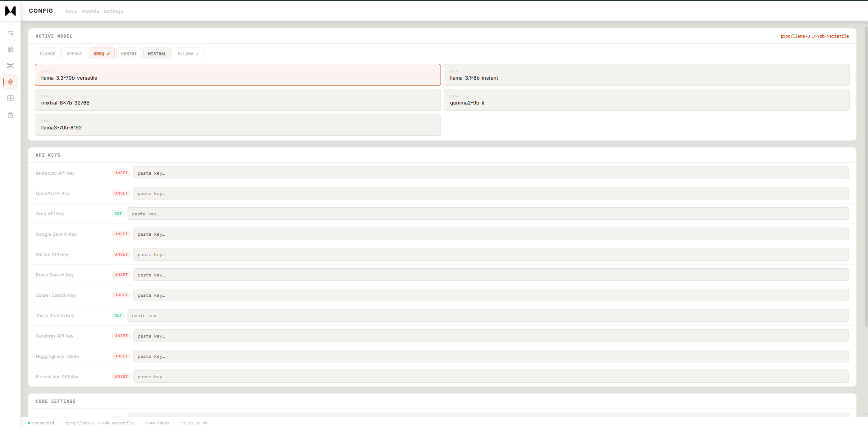Click the 'HuggingFace Token' label

[x=57, y=357]
